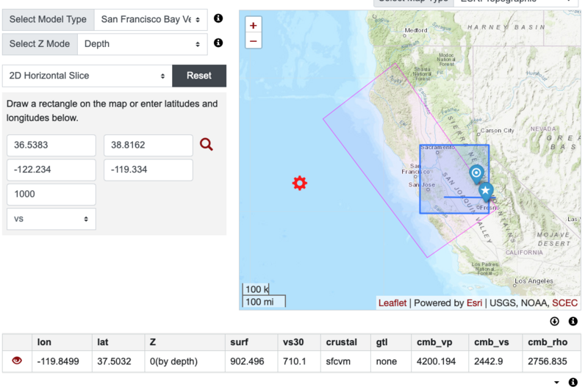Screen dimensions: 588x387
Task: Open the Select Z Mode dropdown
Action: (143, 44)
